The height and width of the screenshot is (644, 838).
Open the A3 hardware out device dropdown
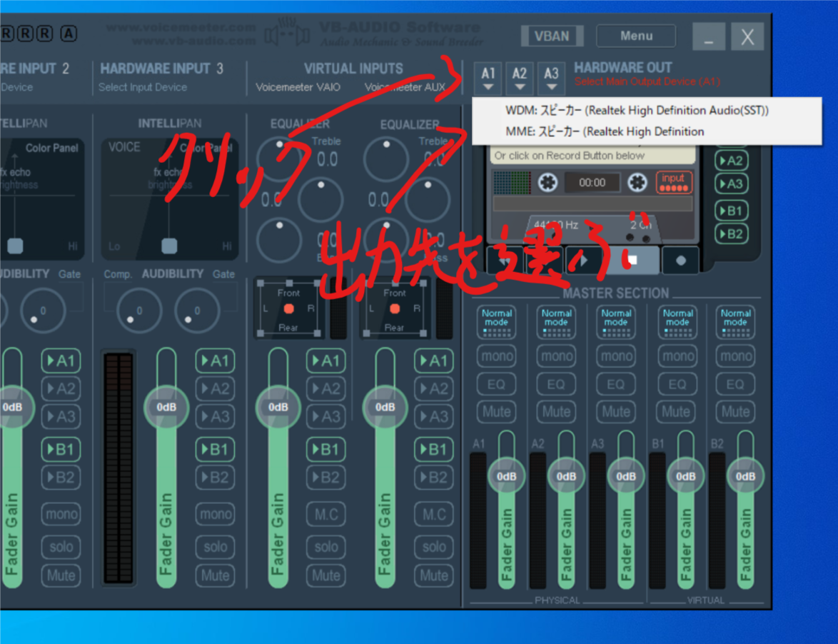pyautogui.click(x=551, y=78)
